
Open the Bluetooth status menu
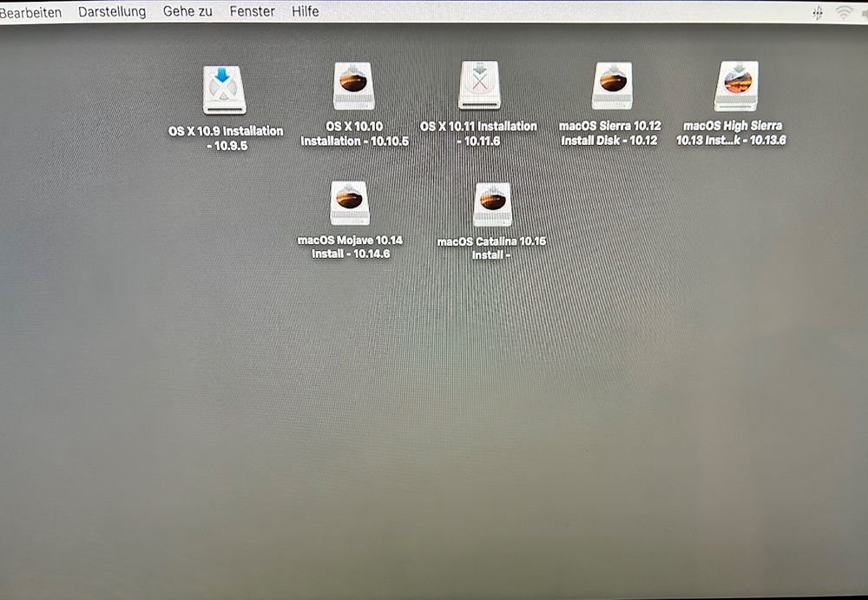tap(817, 12)
